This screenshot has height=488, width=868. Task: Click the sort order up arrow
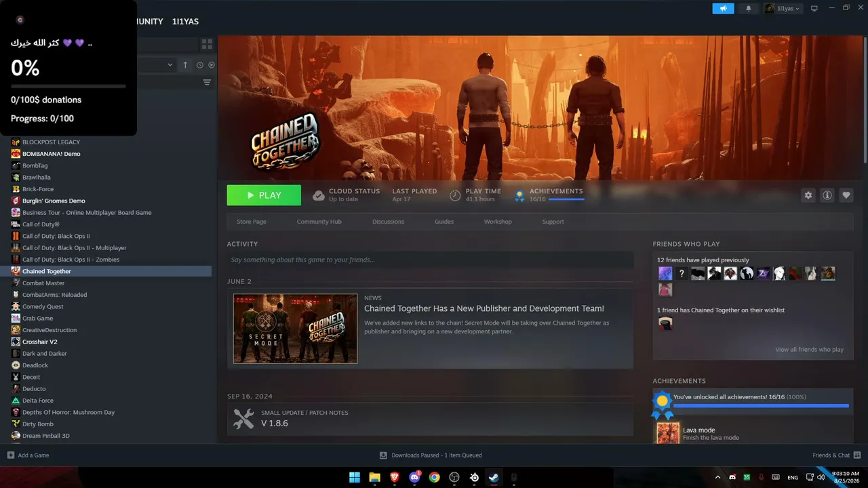[x=185, y=65]
